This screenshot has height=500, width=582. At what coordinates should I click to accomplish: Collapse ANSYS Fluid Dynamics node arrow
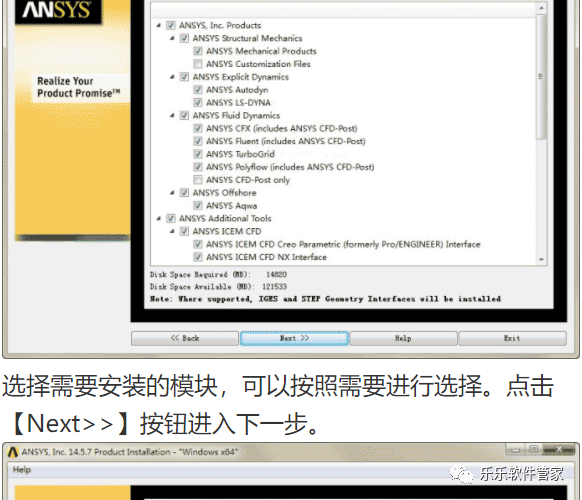[x=172, y=115]
